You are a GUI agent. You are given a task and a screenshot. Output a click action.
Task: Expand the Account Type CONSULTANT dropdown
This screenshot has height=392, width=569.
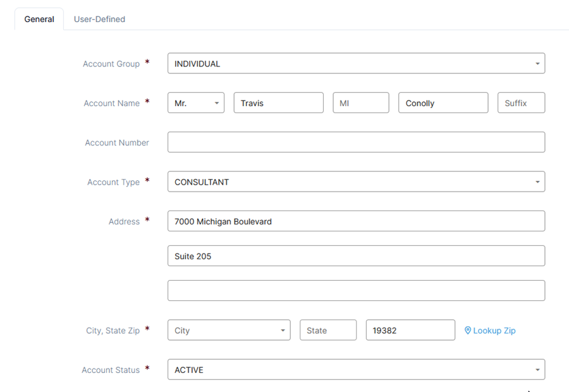356,182
